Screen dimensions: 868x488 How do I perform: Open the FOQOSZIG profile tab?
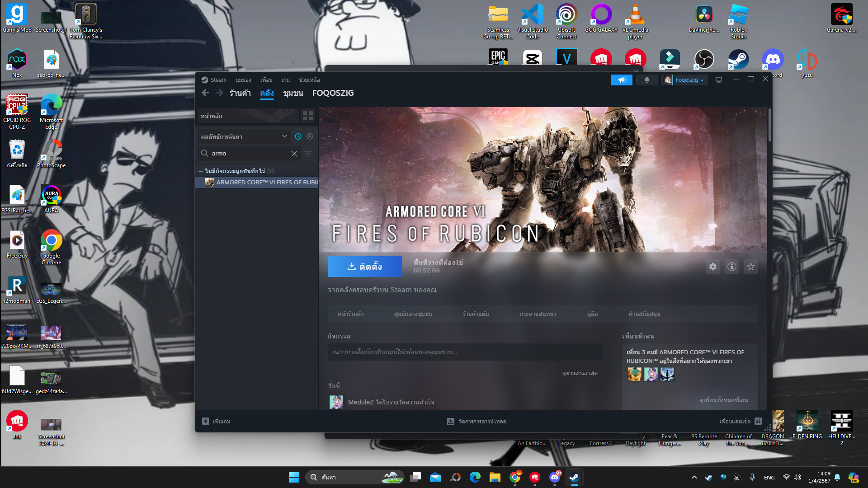tap(333, 93)
